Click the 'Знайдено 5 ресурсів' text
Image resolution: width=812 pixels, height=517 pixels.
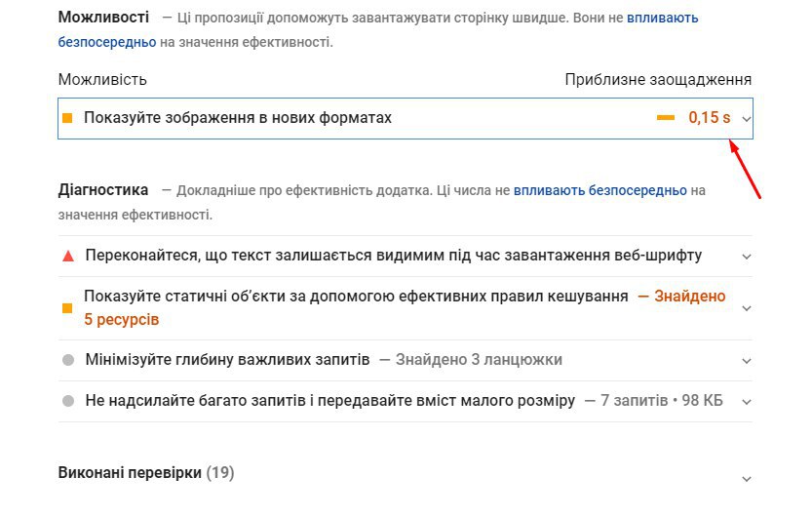point(122,319)
